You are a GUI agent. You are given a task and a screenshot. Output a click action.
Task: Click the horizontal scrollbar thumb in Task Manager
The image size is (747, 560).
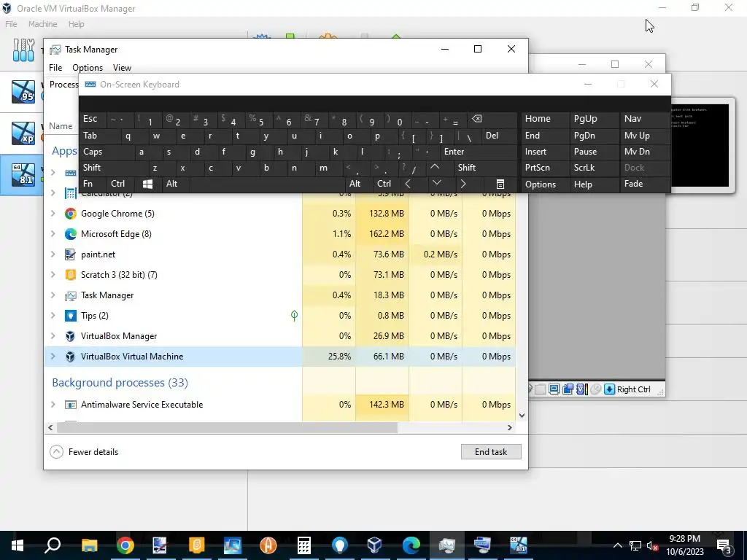click(228, 427)
